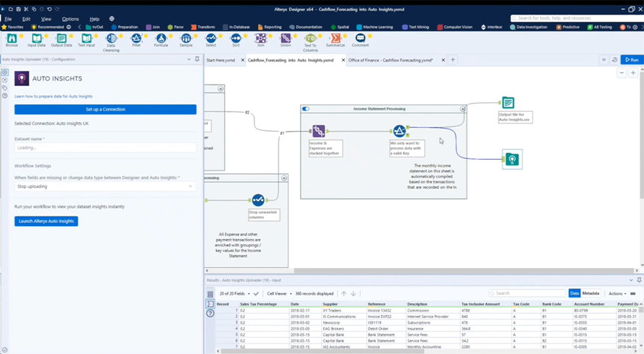Click the Save icon in title bar

(x=18, y=9)
